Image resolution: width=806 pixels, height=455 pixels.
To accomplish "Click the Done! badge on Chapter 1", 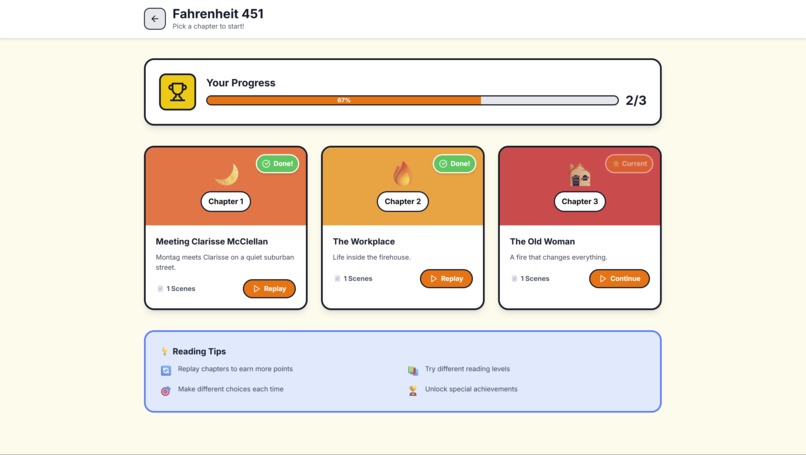I will pyautogui.click(x=278, y=163).
